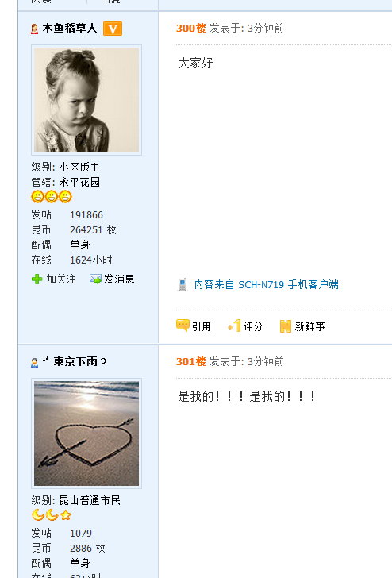The height and width of the screenshot is (578, 392).
Task: Rate post 300 with 评分
Action: 253,326
